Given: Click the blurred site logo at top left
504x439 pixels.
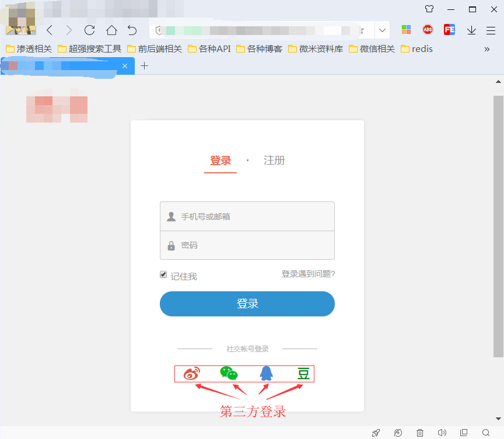Looking at the screenshot, I should (x=57, y=109).
